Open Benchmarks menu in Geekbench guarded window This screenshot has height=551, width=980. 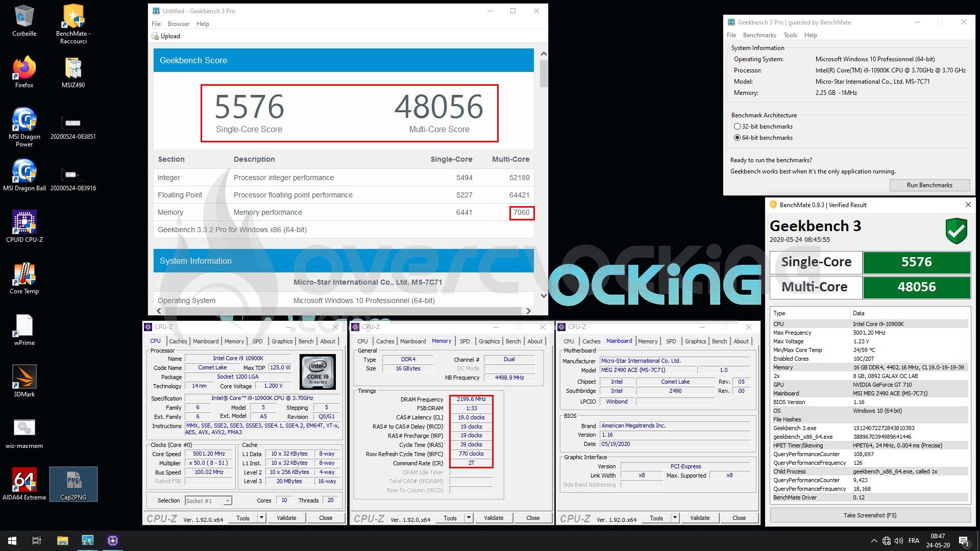tap(759, 35)
